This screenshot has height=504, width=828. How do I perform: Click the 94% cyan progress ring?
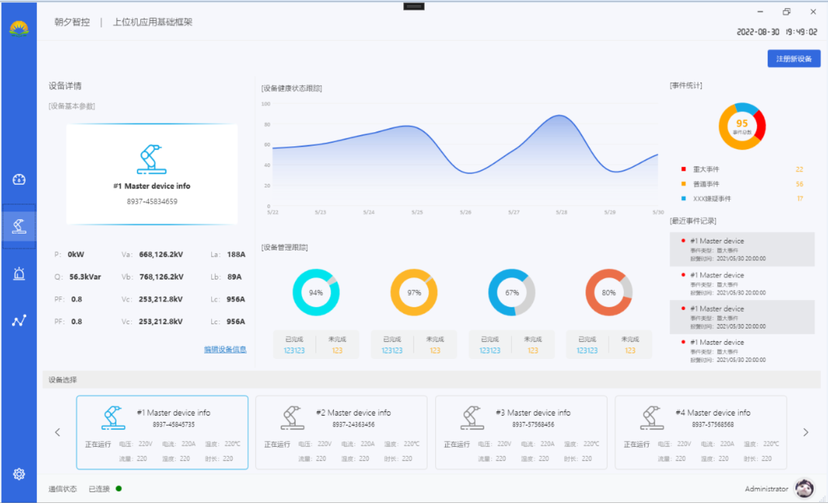tap(316, 293)
